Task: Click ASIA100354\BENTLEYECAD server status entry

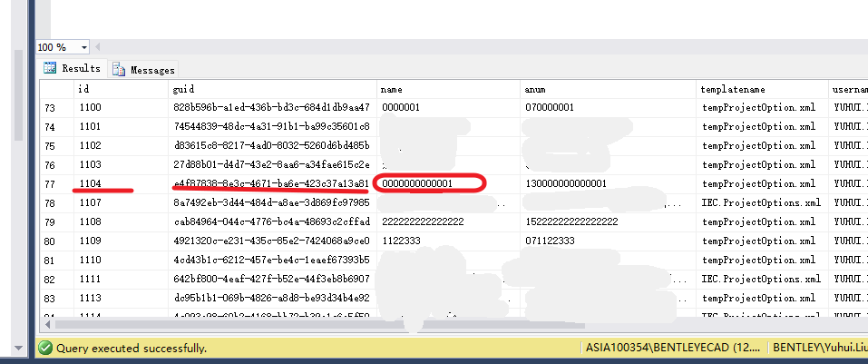Action: [x=674, y=349]
